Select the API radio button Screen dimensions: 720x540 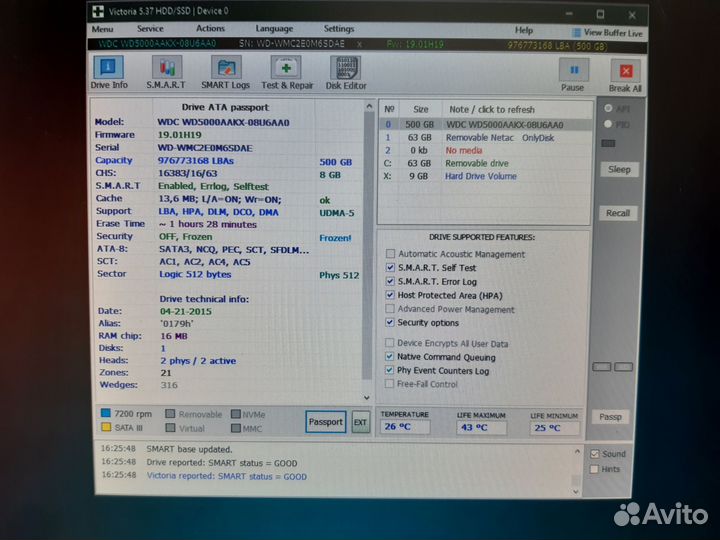pos(608,108)
